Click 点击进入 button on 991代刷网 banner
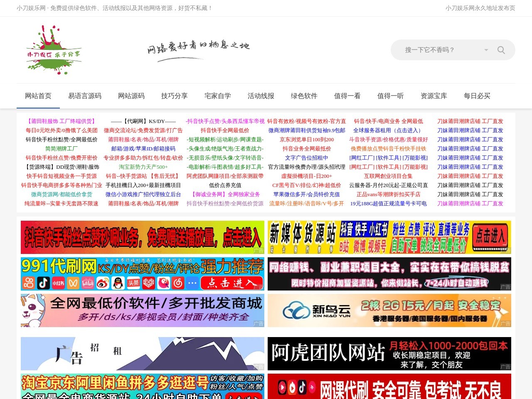Image resolution: width=532 pixels, height=399 pixels. coord(232,283)
